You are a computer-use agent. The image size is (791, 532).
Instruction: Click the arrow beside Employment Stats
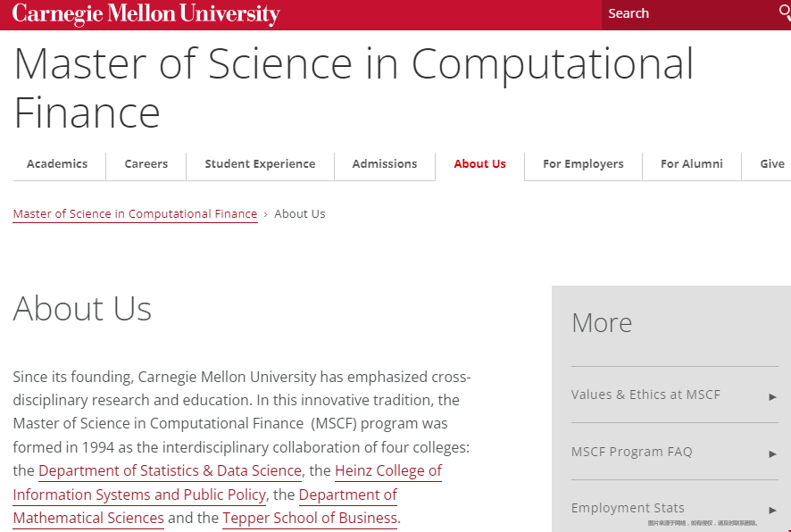pyautogui.click(x=772, y=510)
